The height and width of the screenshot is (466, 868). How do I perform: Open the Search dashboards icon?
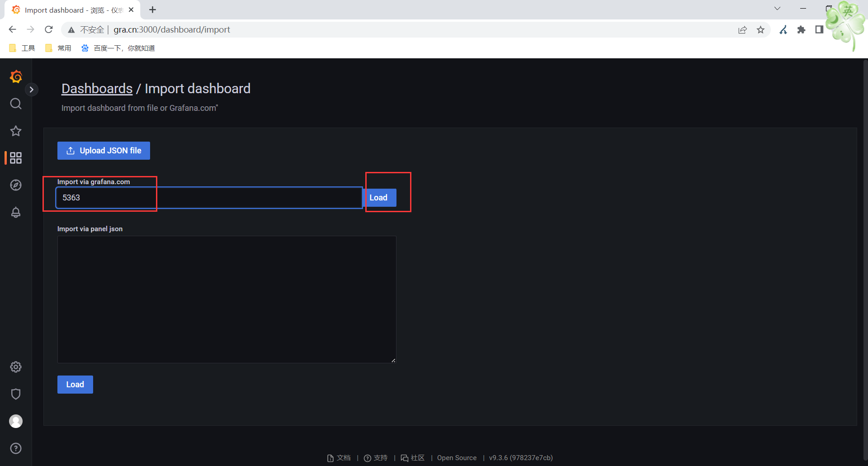[16, 104]
